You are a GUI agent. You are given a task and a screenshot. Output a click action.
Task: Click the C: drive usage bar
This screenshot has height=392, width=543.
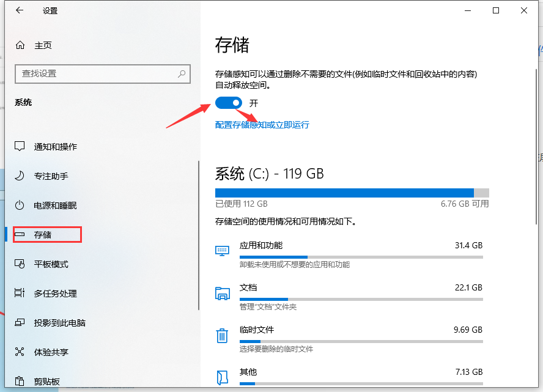[352, 193]
